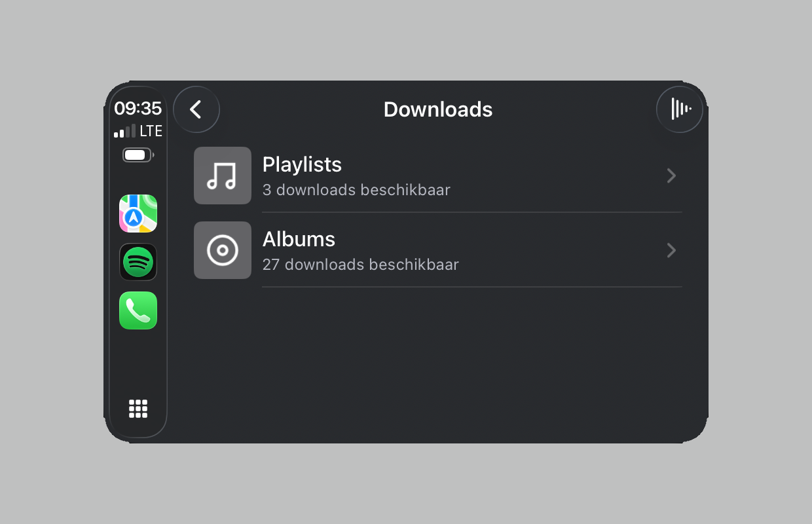Launch the Phone app from sidebar
Viewport: 812px width, 524px height.
point(138,310)
